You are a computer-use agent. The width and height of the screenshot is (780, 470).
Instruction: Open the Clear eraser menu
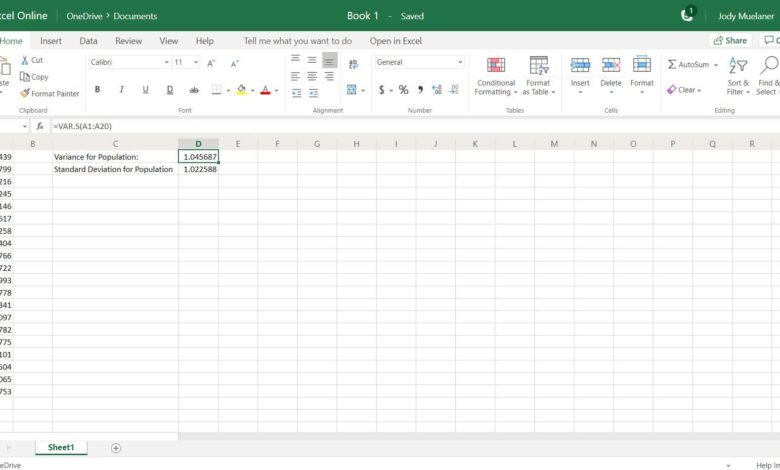684,90
